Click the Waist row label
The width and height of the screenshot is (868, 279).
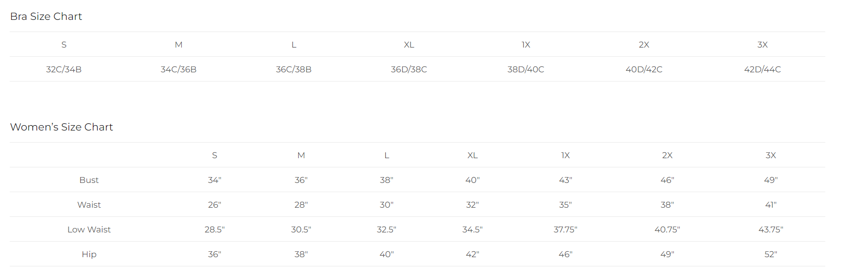pyautogui.click(x=89, y=205)
